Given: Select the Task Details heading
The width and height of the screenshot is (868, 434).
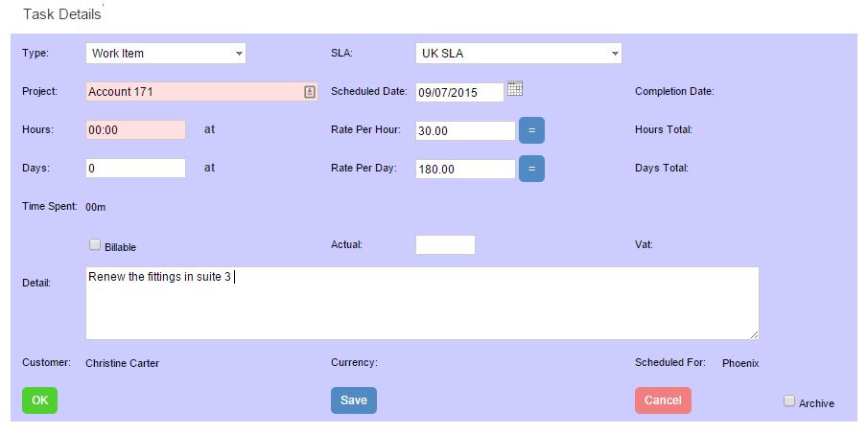Looking at the screenshot, I should coord(62,14).
